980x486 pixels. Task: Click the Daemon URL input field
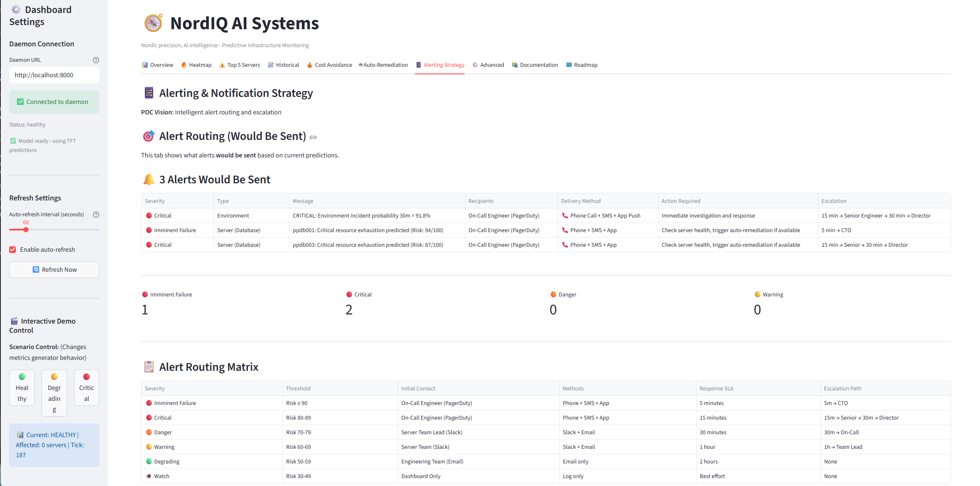(54, 75)
